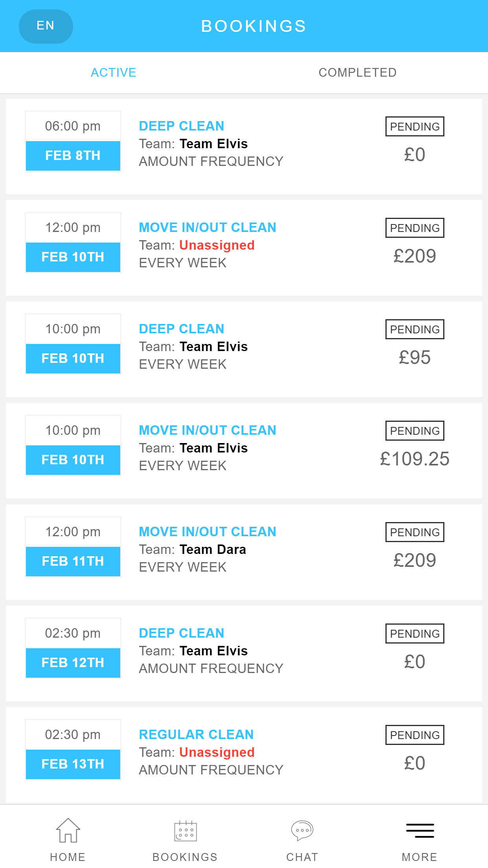The height and width of the screenshot is (868, 488).
Task: Tap the Bookings header title
Action: click(254, 26)
